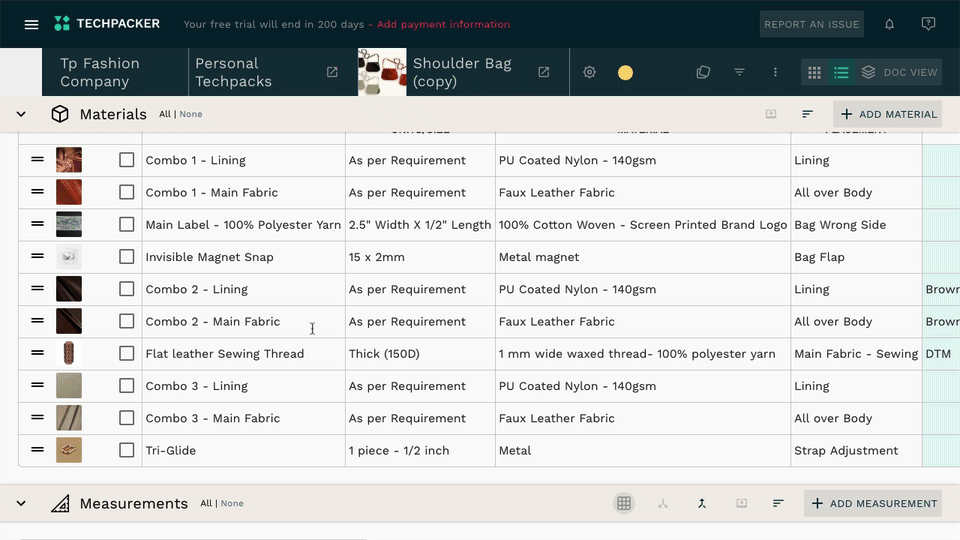
Task: Open the filter icon in header
Action: pyautogui.click(x=740, y=72)
